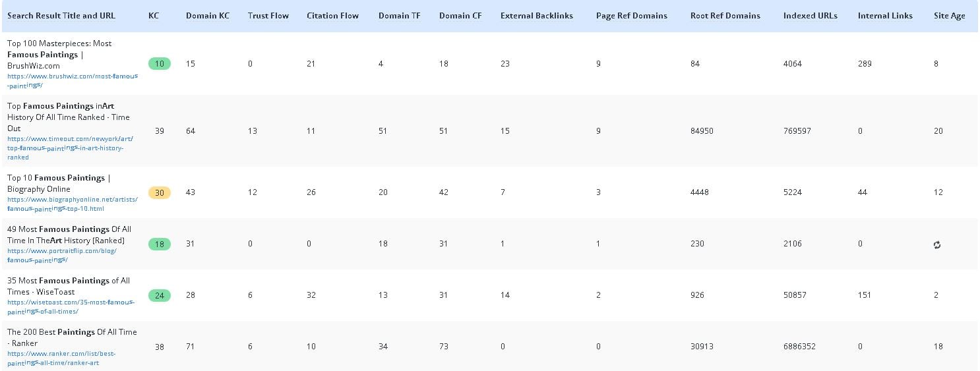Viewport: 980px width, 371px height.
Task: Sort by Domain KC column header
Action: 208,16
